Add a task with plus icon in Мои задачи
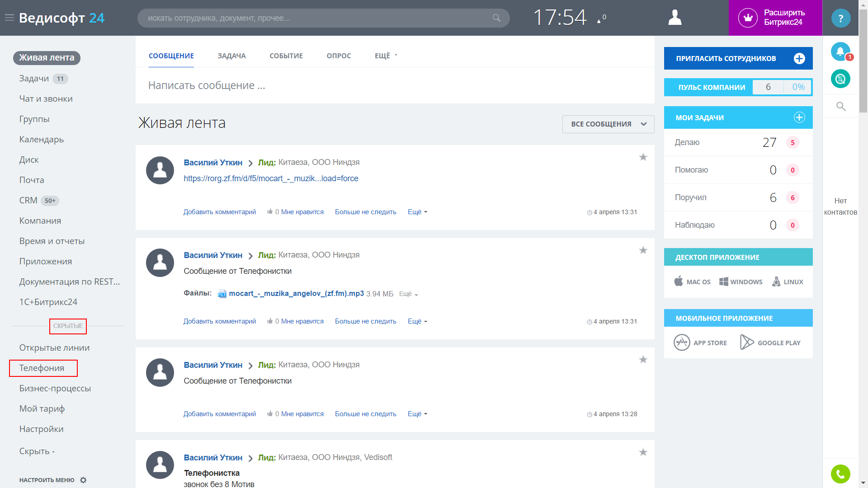This screenshot has width=868, height=488. pyautogui.click(x=799, y=117)
